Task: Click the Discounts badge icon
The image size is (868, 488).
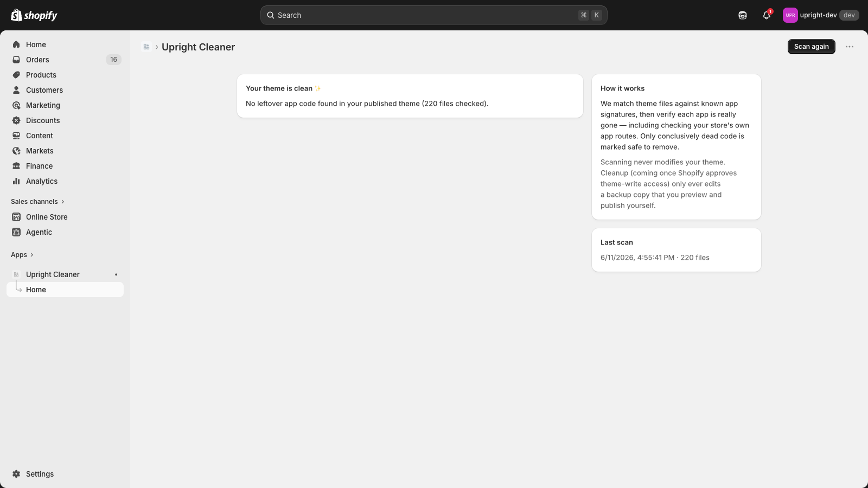Action: (x=16, y=120)
